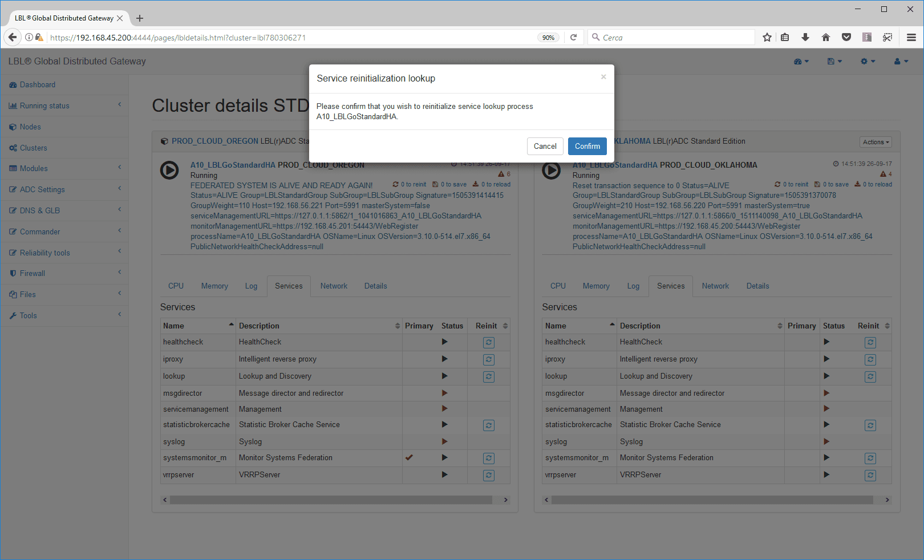Screen dimensions: 924x560
Task: Switch to Network tab in Oklahoma panel
Action: click(715, 286)
